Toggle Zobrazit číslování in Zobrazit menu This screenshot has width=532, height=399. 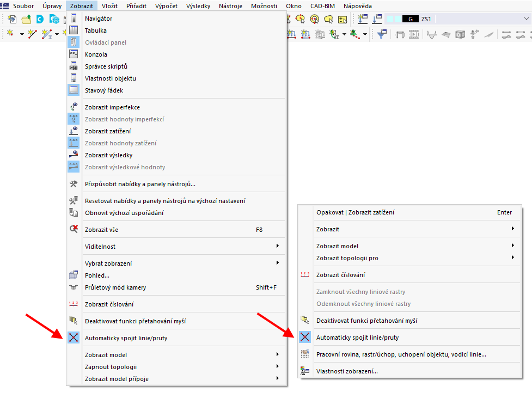(x=175, y=304)
